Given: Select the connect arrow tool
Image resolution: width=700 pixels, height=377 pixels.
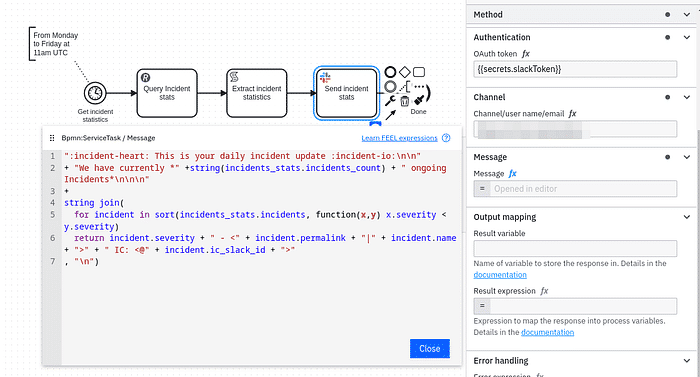Looking at the screenshot, I should [x=390, y=115].
